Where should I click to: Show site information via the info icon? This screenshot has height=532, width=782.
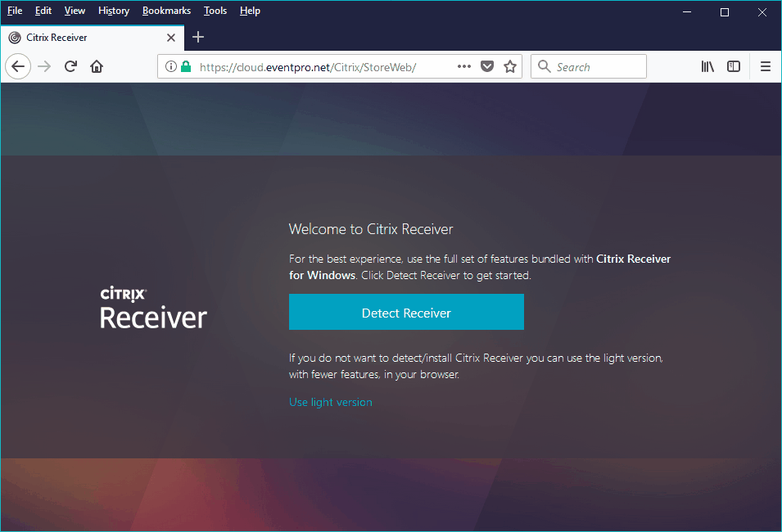pos(170,66)
